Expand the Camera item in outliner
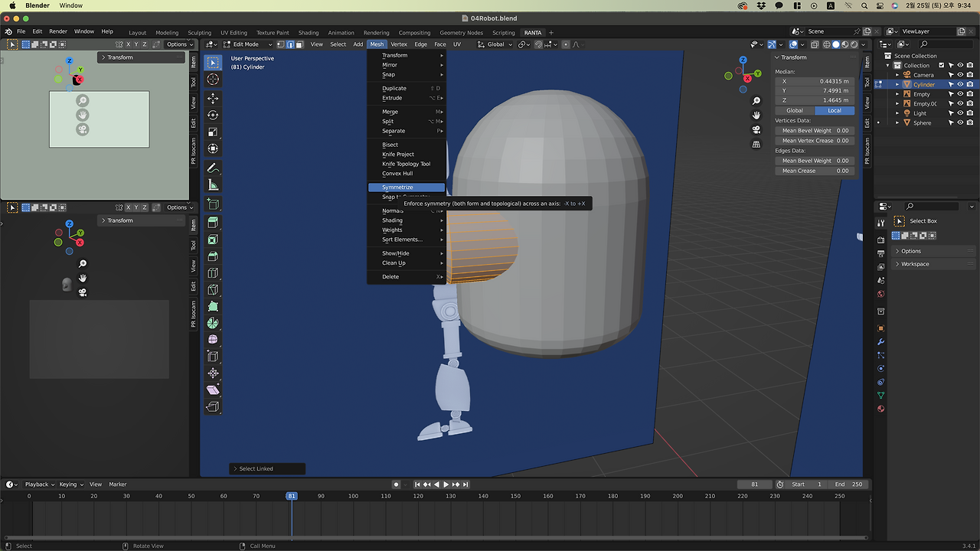The height and width of the screenshot is (551, 980). click(897, 75)
